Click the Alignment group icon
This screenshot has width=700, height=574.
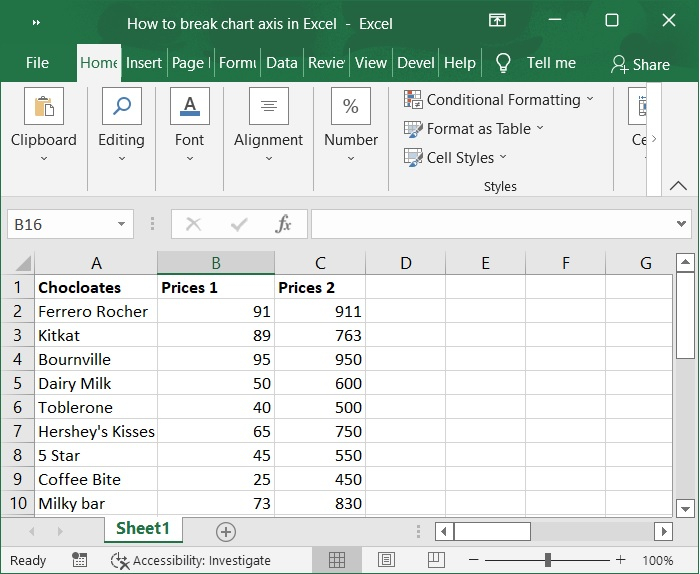(x=268, y=106)
